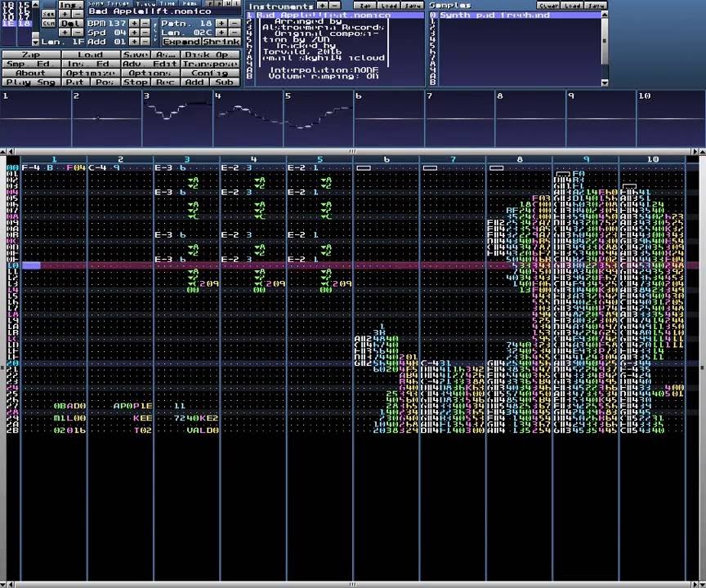
Task: Delete order position with Del button
Action: (71, 24)
